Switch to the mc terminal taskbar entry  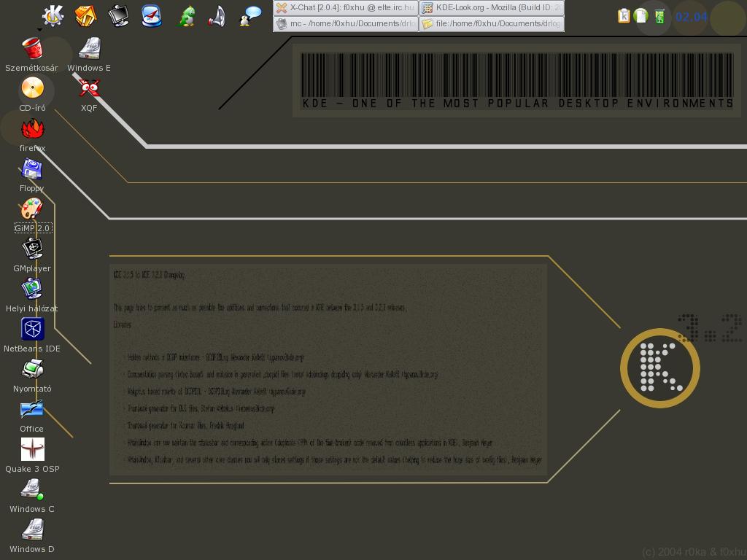click(345, 24)
